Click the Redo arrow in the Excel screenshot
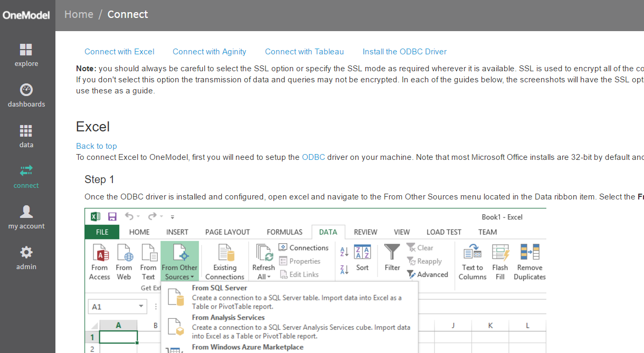This screenshot has height=353, width=644. pos(153,216)
